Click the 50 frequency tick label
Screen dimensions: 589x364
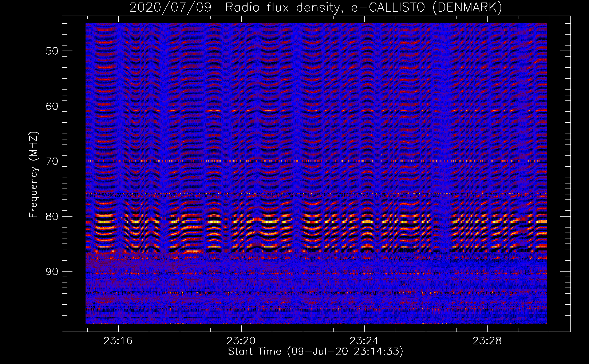click(x=52, y=51)
